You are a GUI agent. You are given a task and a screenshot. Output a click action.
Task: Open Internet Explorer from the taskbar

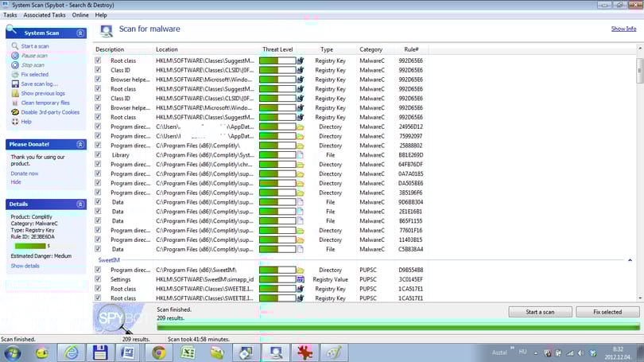coord(71,353)
